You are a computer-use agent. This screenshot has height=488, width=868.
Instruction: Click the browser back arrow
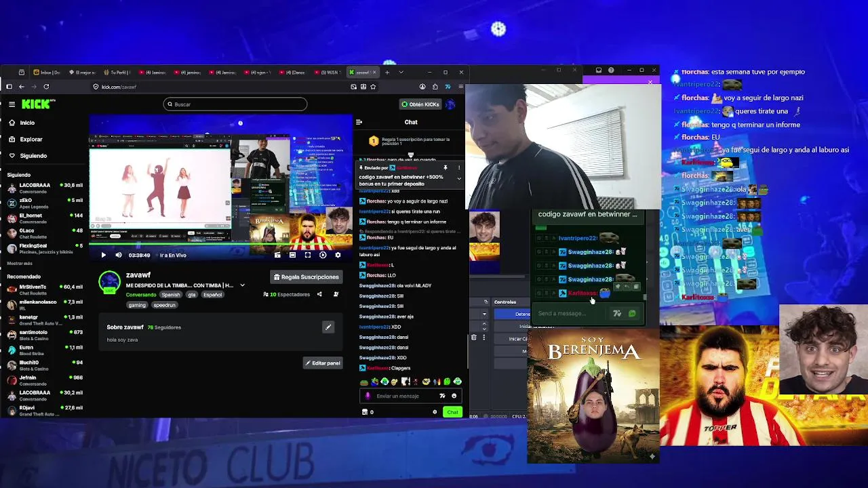22,87
